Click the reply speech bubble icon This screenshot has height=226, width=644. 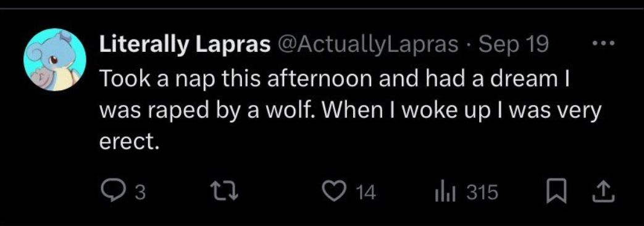pyautogui.click(x=111, y=192)
